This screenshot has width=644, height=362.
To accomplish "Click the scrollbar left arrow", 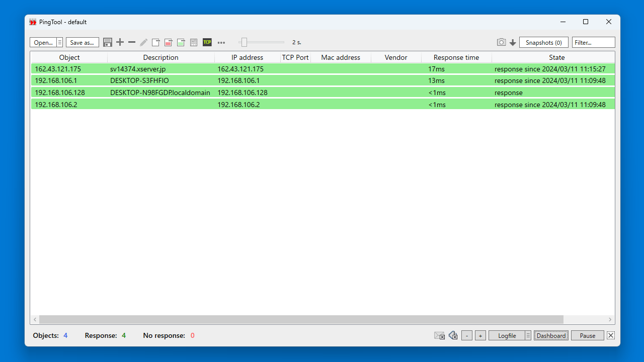I will [x=35, y=319].
